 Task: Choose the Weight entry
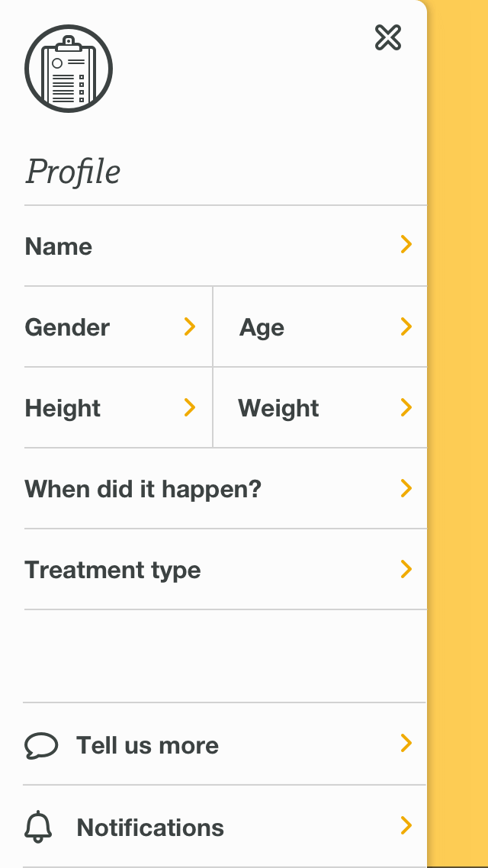[x=278, y=408]
